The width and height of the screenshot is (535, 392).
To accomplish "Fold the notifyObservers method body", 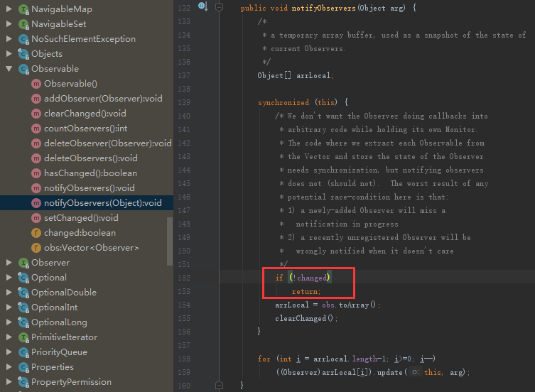I will click(219, 7).
